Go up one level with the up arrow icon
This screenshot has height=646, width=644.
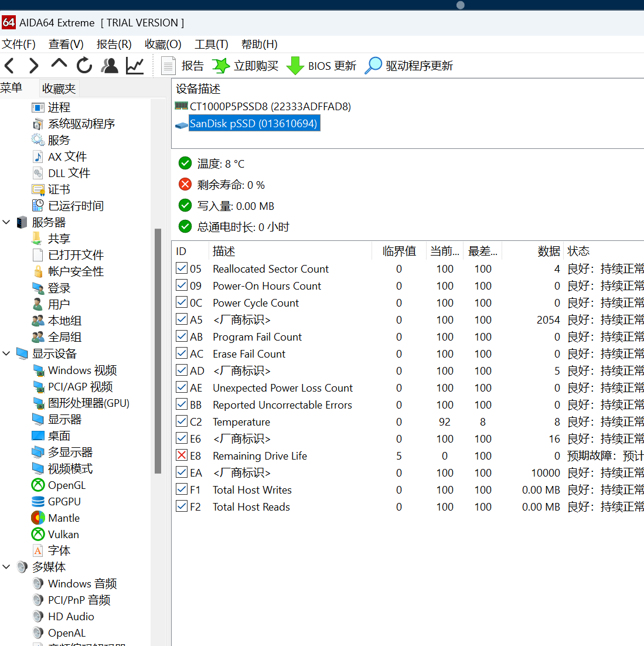point(59,64)
